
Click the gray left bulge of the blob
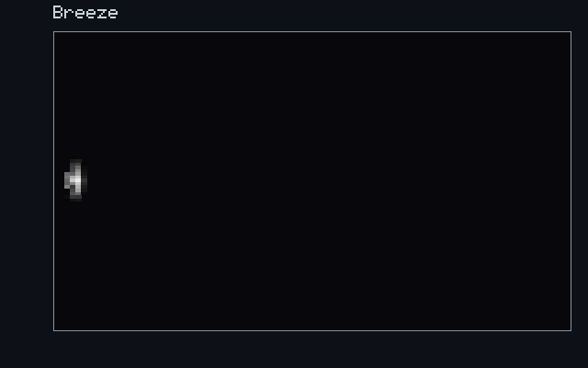tap(67, 180)
